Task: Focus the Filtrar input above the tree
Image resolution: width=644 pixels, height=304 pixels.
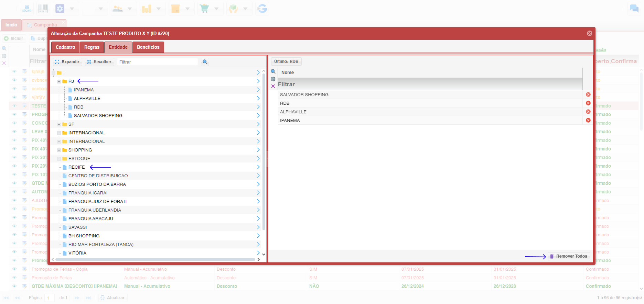Action: [157, 62]
